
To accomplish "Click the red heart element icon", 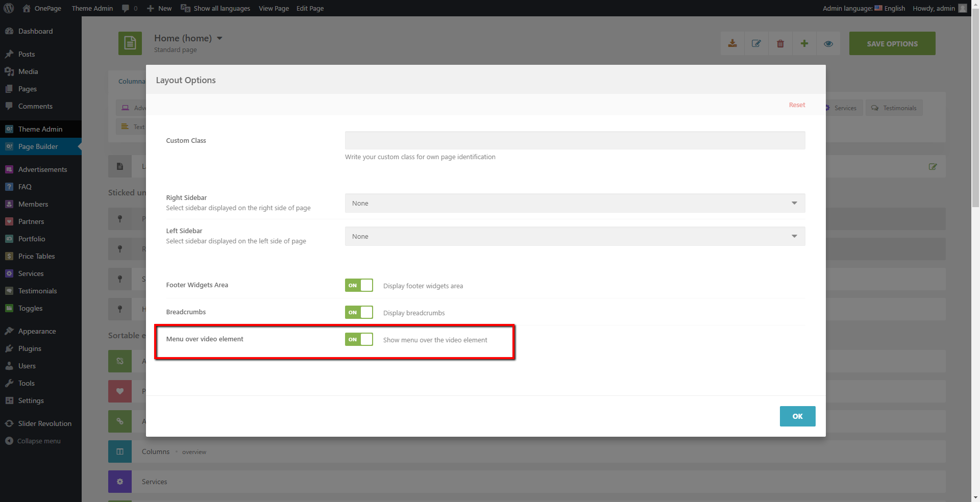I will 120,391.
